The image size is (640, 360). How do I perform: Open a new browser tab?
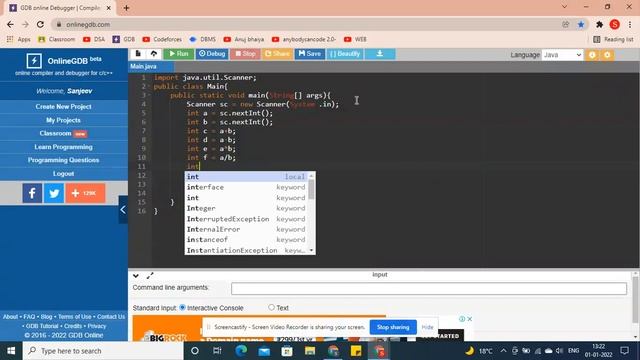pos(126,8)
